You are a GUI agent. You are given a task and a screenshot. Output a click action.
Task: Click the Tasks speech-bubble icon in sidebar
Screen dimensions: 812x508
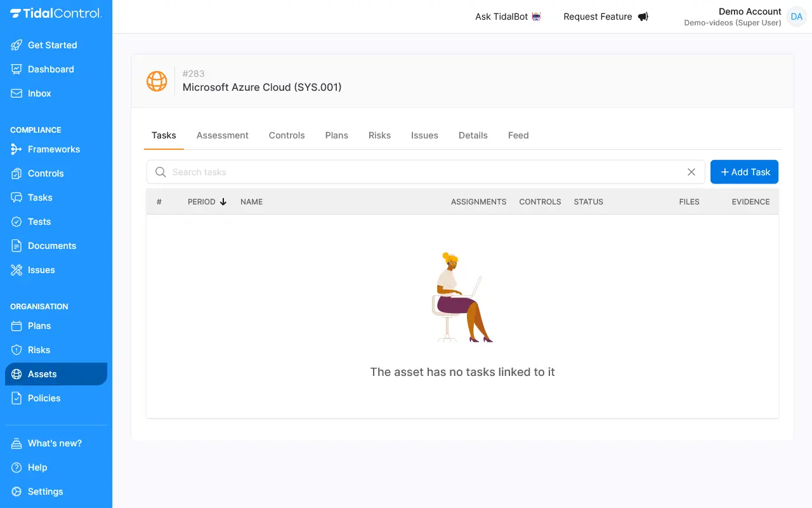click(16, 197)
